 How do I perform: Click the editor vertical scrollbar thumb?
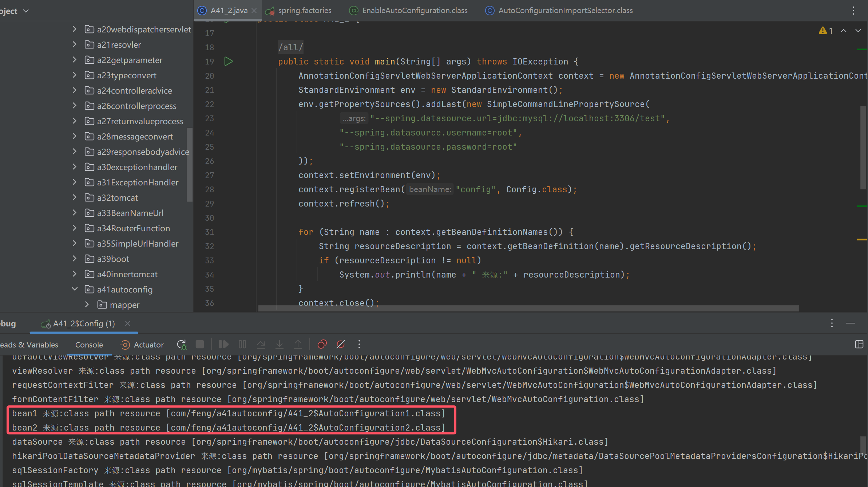click(x=863, y=148)
